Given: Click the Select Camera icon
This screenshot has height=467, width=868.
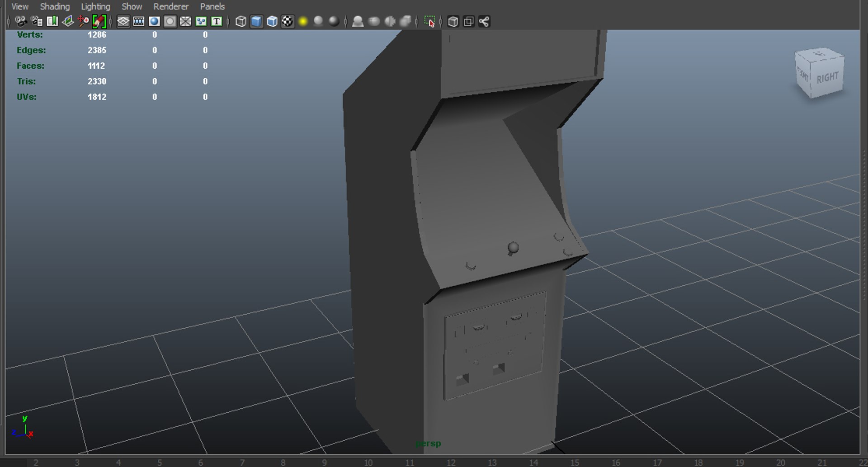Looking at the screenshot, I should point(21,21).
